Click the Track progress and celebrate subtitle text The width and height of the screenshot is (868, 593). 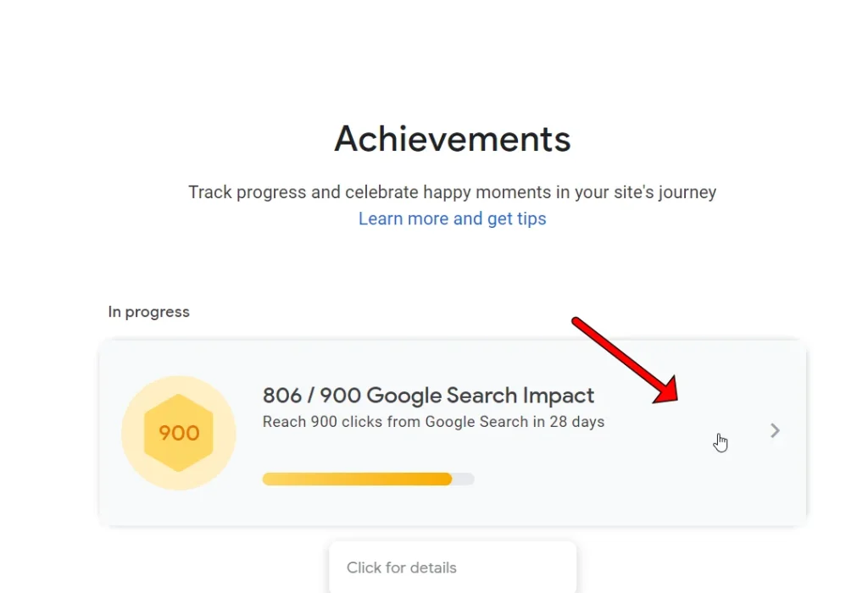coord(453,192)
